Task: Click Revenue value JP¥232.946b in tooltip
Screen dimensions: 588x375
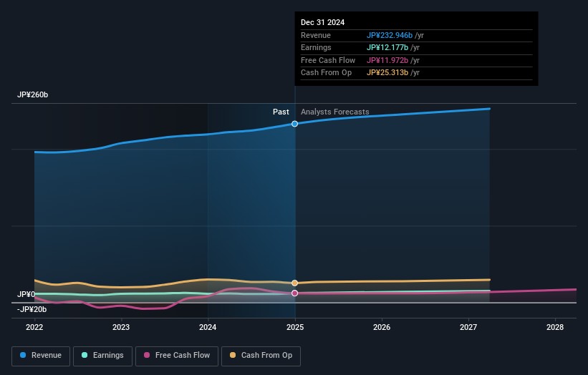Action: point(390,35)
